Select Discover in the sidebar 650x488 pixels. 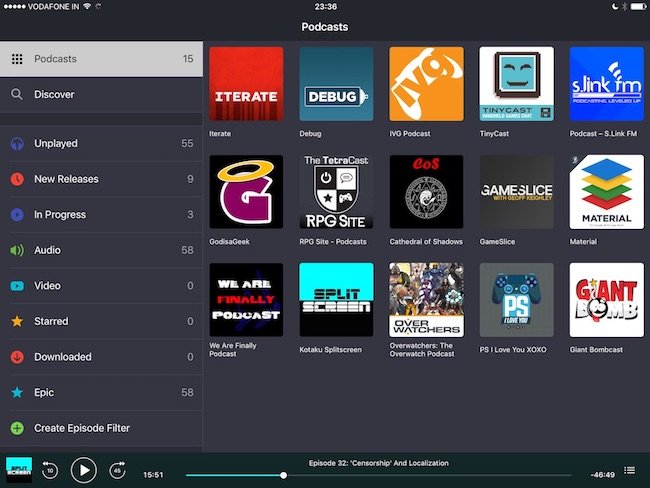pyautogui.click(x=54, y=95)
